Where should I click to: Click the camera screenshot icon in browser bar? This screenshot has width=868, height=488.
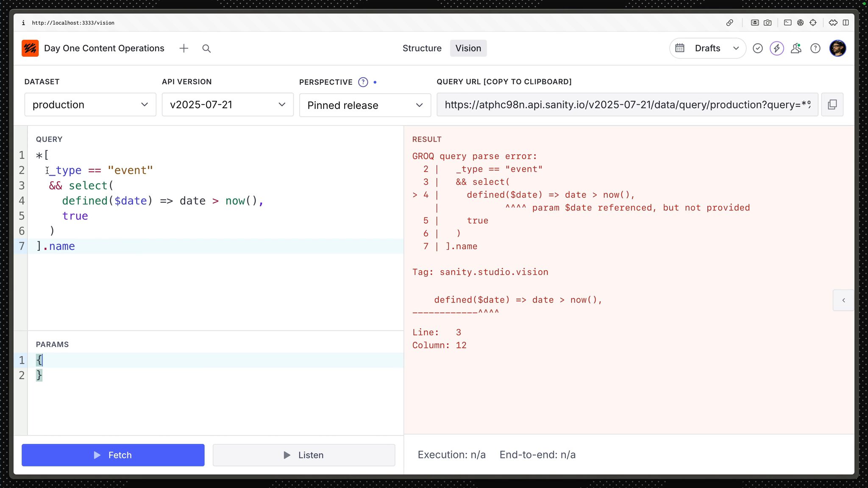pyautogui.click(x=768, y=23)
